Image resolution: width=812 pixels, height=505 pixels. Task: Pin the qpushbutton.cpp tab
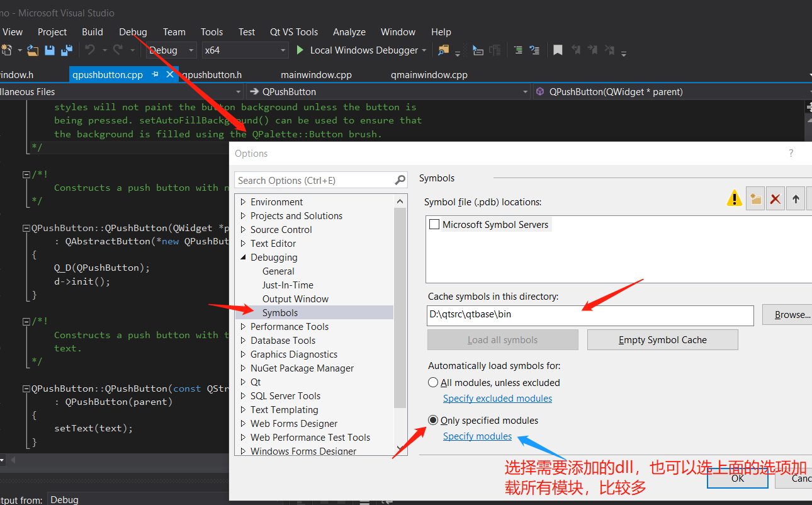(x=155, y=74)
